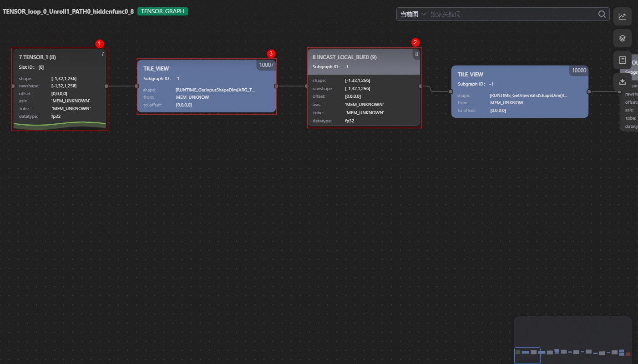Select the TILE_VIEW node labeled 10007
638x364 pixels.
(x=206, y=86)
